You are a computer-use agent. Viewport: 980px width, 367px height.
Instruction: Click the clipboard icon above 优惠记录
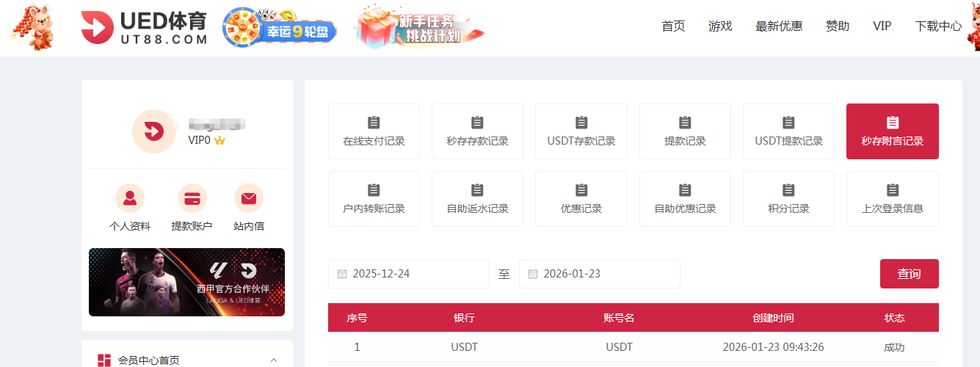581,190
